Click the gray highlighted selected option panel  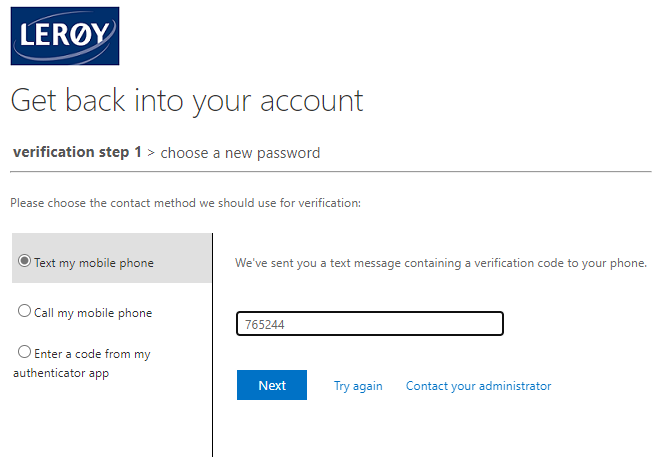pos(112,258)
